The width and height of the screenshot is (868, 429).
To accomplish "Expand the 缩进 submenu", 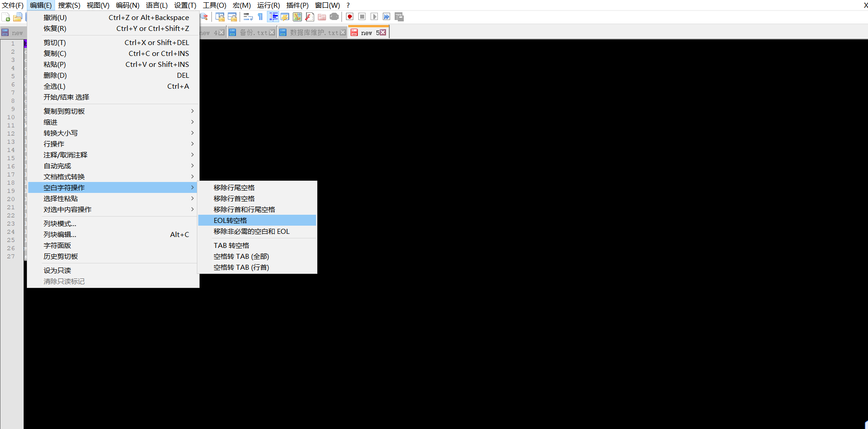I will (113, 122).
